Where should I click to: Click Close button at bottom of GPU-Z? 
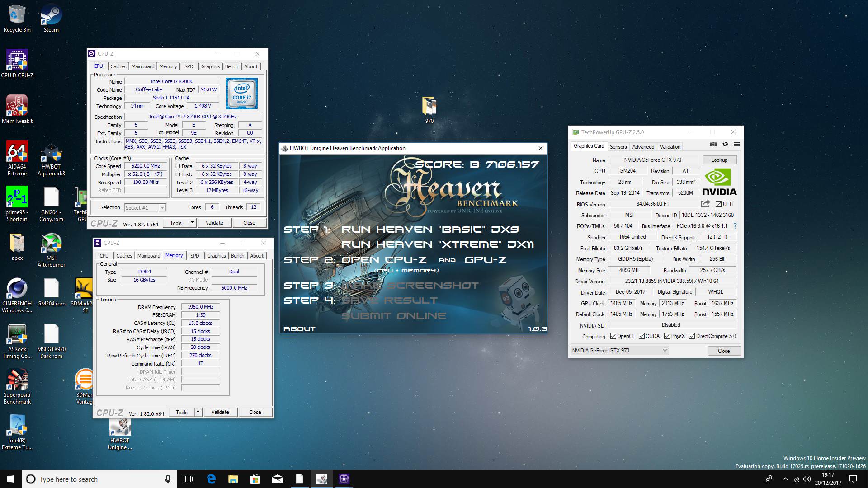(724, 351)
